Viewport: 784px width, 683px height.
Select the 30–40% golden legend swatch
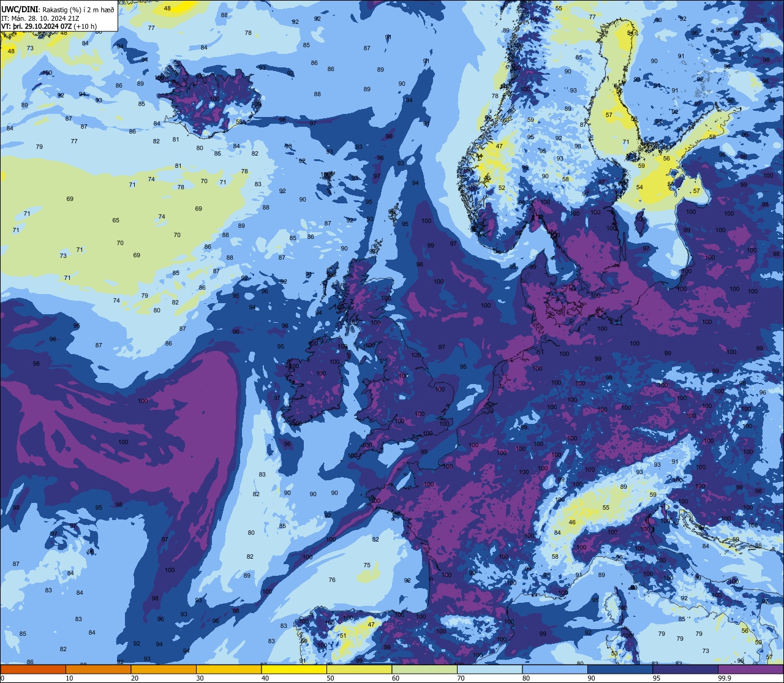228,669
